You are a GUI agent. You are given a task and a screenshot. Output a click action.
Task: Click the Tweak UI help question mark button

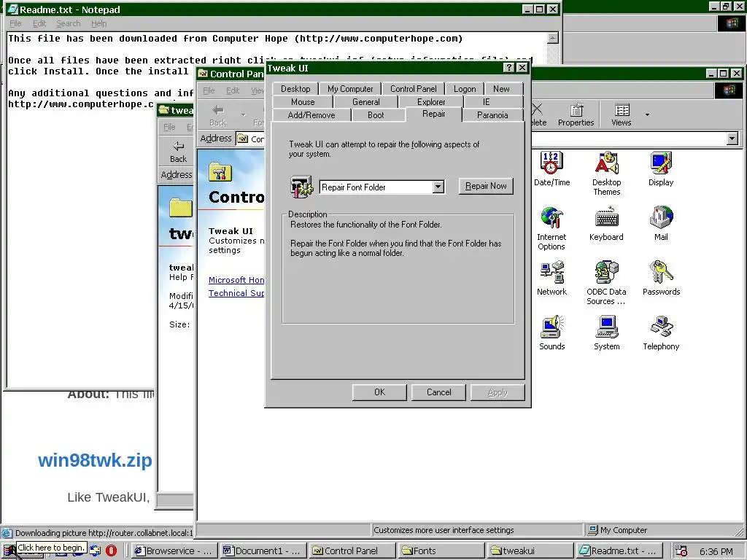pos(508,68)
